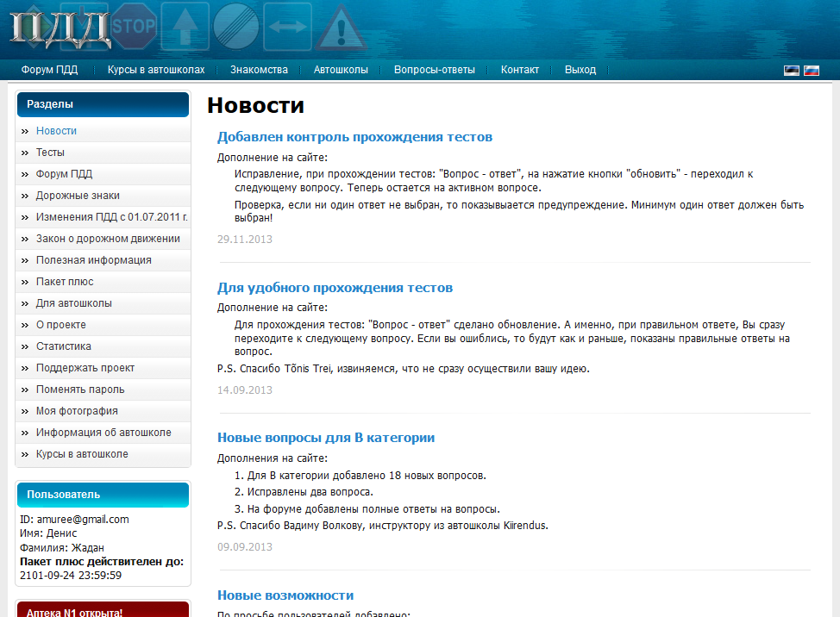Switch language with the Estonian flag
Image resolution: width=840 pixels, height=617 pixels.
point(791,71)
